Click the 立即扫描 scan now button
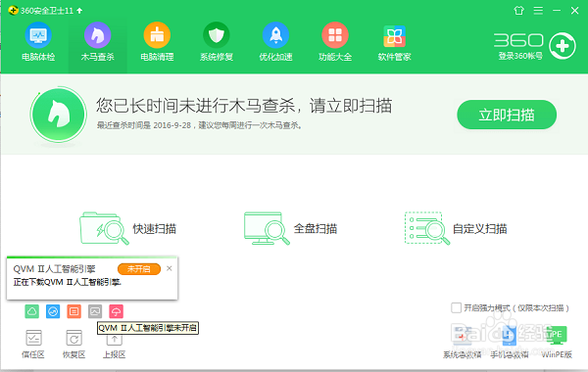The image size is (588, 372). tap(507, 115)
